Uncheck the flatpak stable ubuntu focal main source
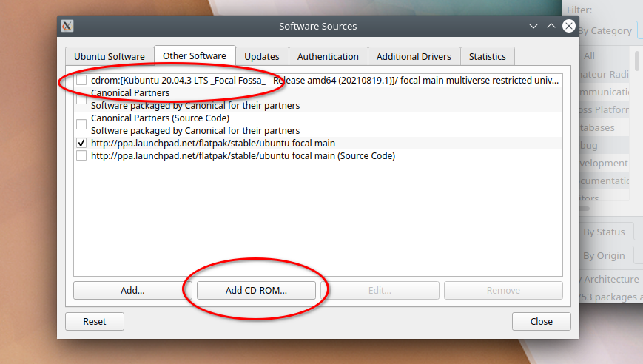This screenshot has width=643, height=364. 81,143
